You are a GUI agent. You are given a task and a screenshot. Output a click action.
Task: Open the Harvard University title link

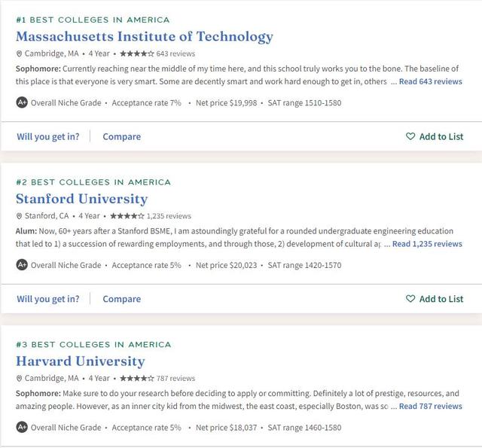click(80, 361)
